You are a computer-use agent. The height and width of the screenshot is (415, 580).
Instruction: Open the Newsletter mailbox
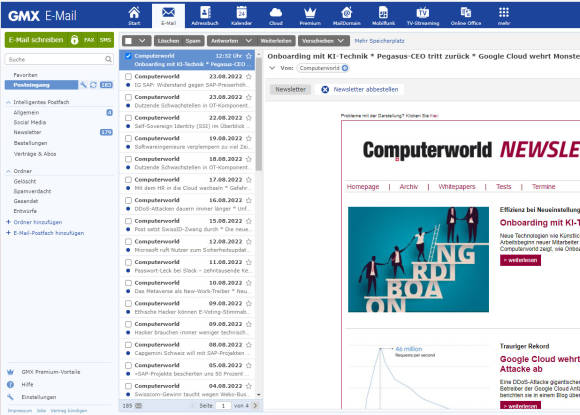pyautogui.click(x=27, y=132)
